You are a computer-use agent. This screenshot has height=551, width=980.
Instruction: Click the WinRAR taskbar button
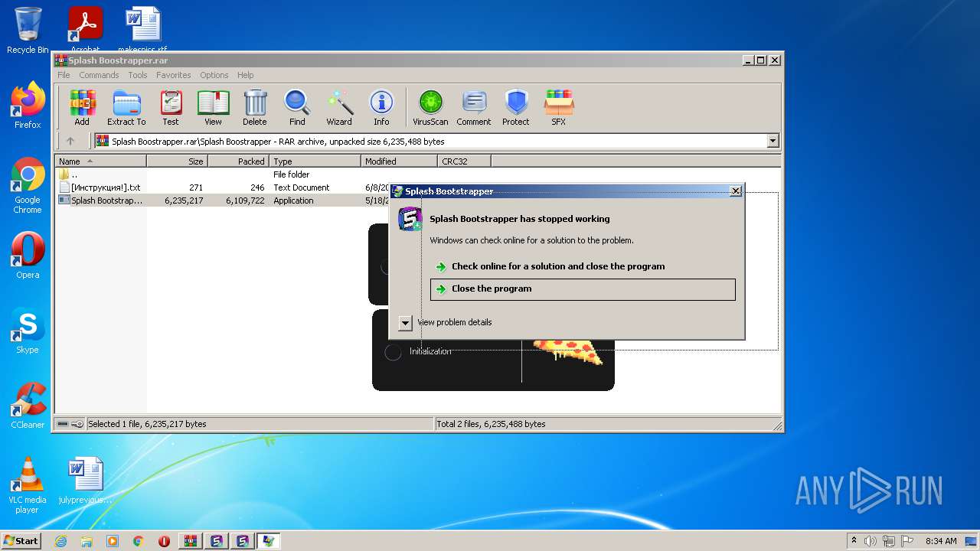(191, 541)
